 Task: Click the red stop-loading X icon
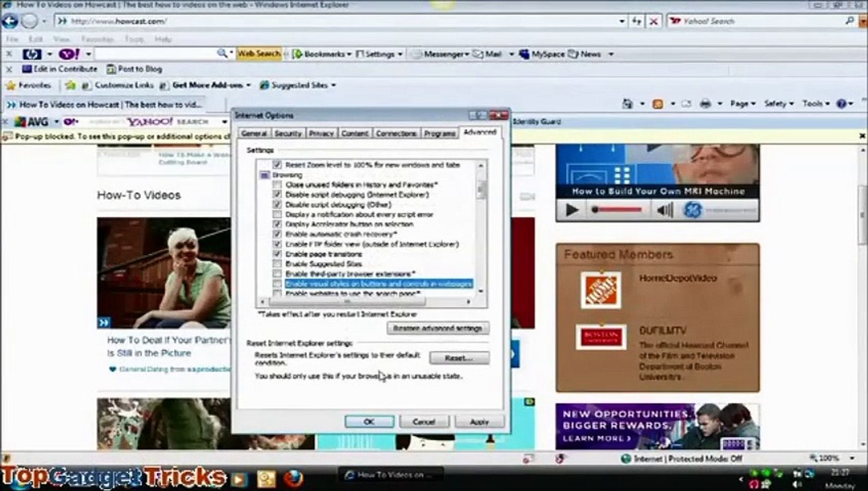tap(654, 21)
